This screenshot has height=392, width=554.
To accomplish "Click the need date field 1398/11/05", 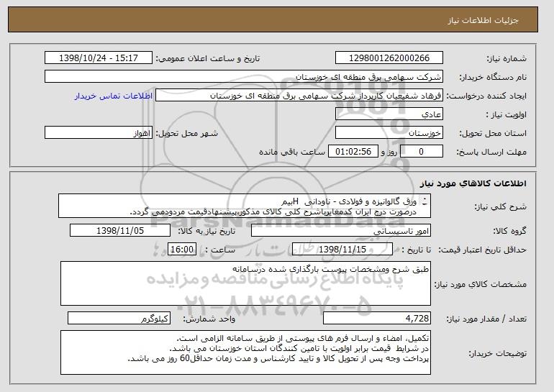I will point(120,231).
